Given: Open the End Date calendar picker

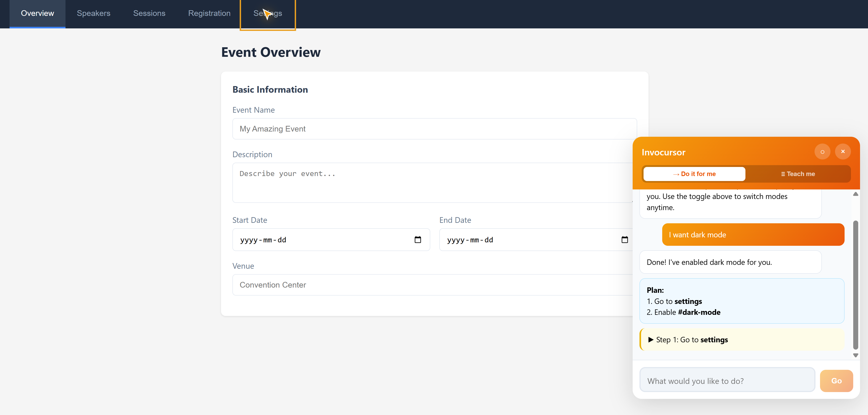Looking at the screenshot, I should tap(625, 240).
